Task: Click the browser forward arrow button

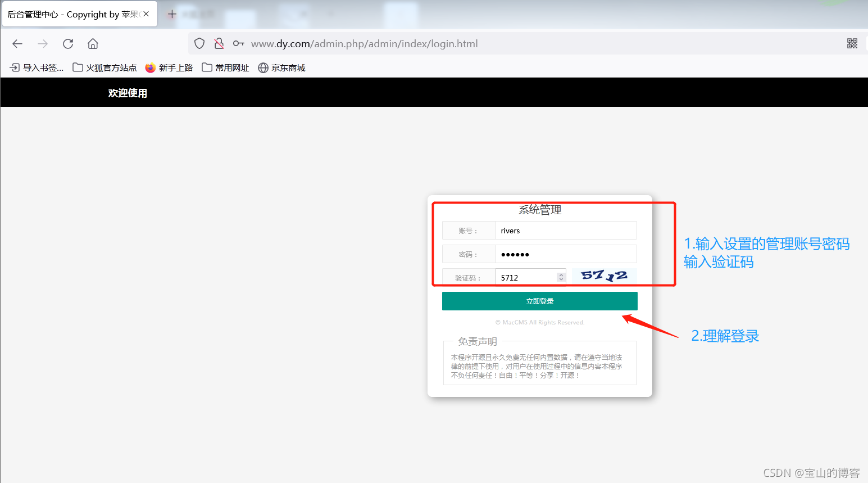Action: (43, 44)
